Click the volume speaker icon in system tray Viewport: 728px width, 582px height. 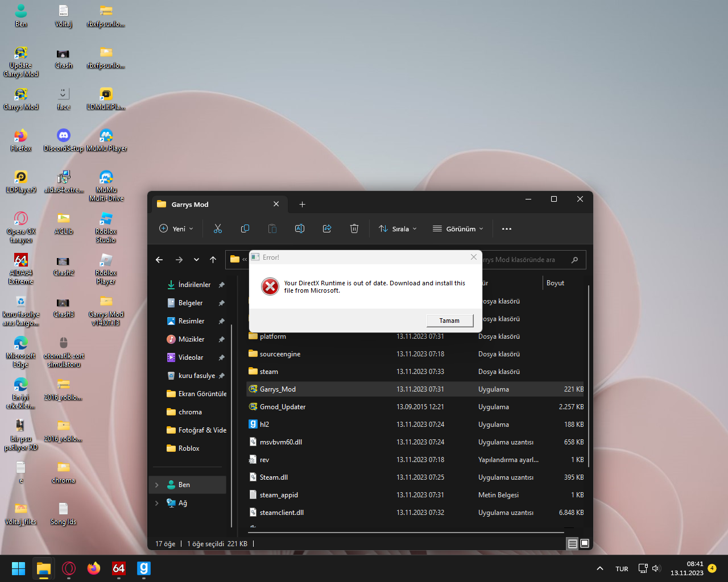(656, 568)
